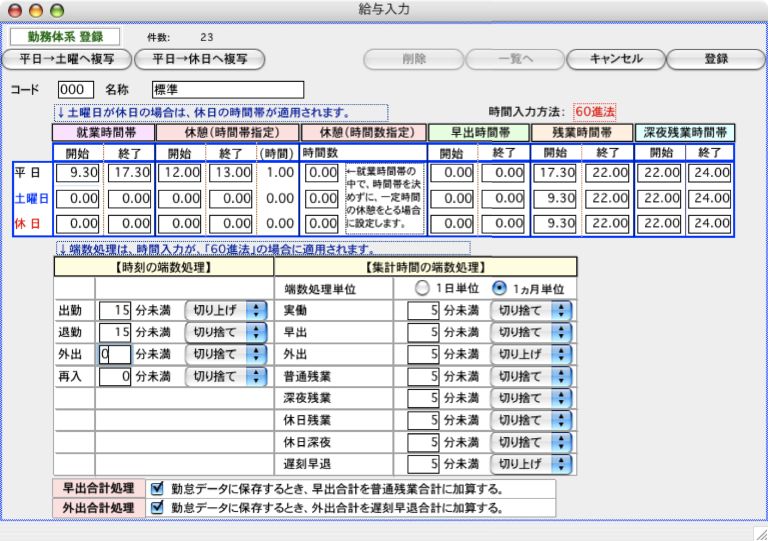Select the 出勤 minutes input field
Screen dimensions: 768x541
[114, 310]
